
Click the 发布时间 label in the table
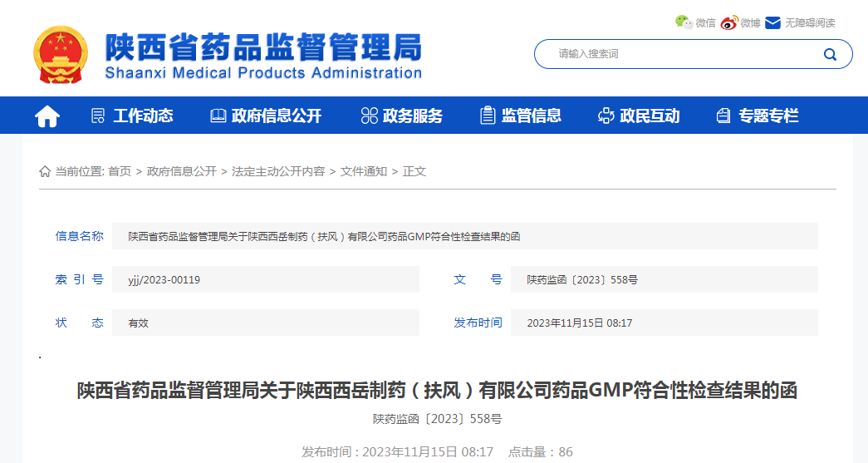(x=478, y=323)
